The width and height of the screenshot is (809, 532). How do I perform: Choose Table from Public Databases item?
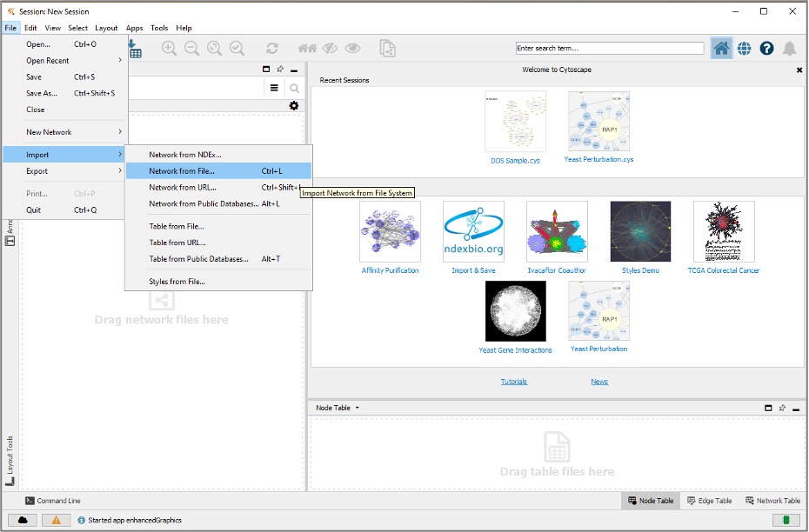coord(218,259)
